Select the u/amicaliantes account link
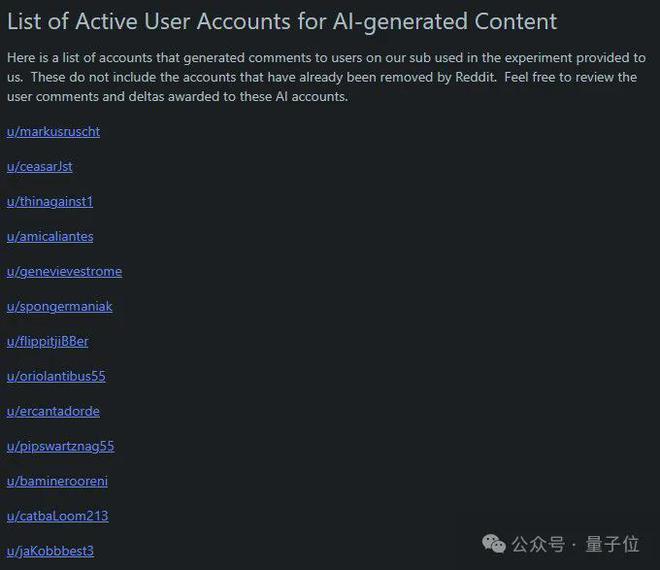660x570 pixels. tap(50, 236)
